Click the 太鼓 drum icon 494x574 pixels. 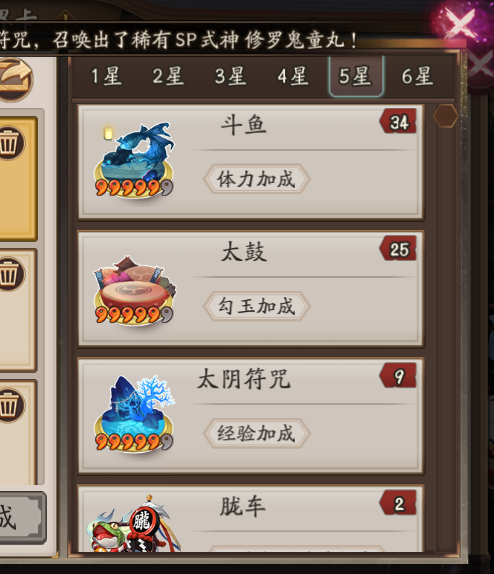point(134,289)
